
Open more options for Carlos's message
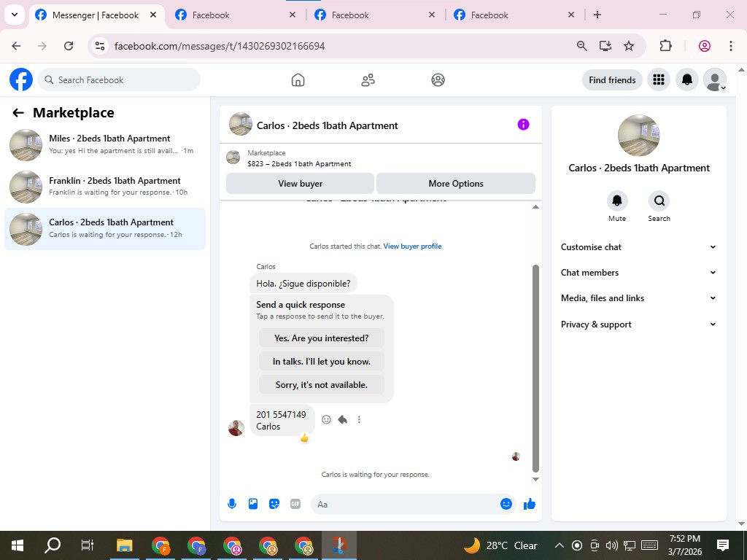pyautogui.click(x=359, y=419)
